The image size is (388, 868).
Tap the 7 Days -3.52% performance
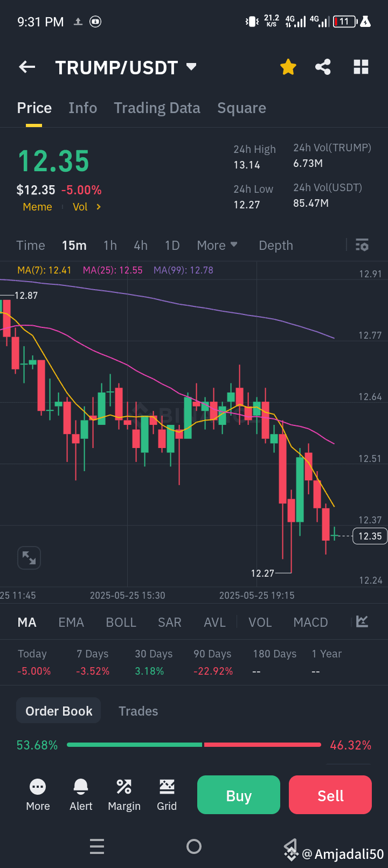(93, 662)
